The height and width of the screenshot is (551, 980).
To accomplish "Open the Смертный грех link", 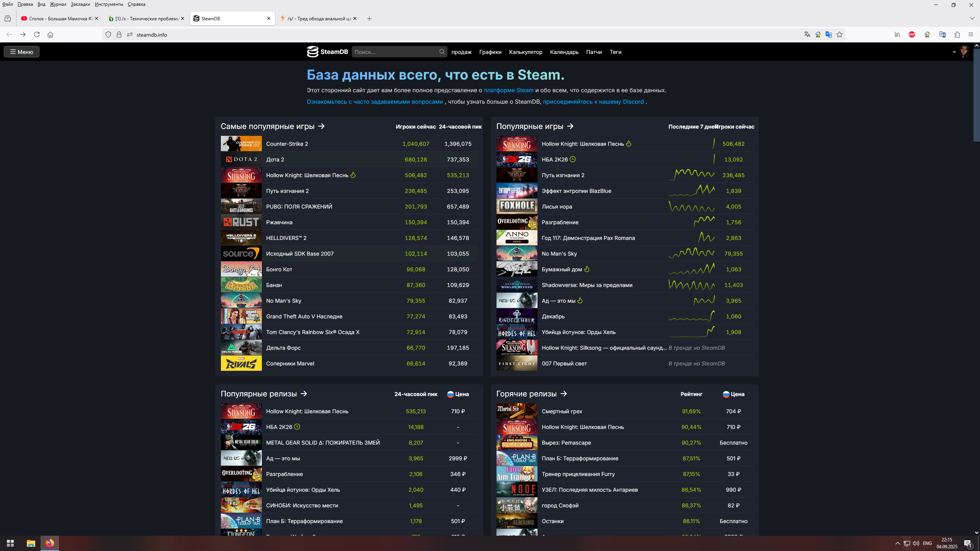I will pyautogui.click(x=562, y=411).
